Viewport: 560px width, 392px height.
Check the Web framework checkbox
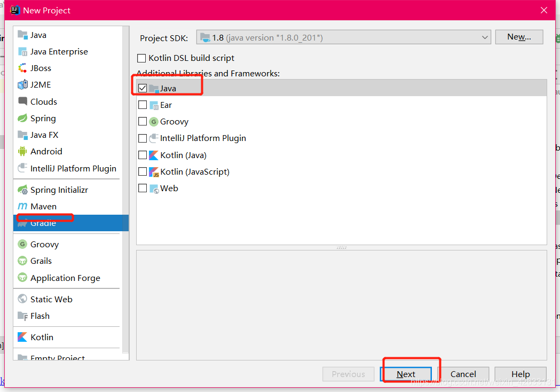(143, 188)
